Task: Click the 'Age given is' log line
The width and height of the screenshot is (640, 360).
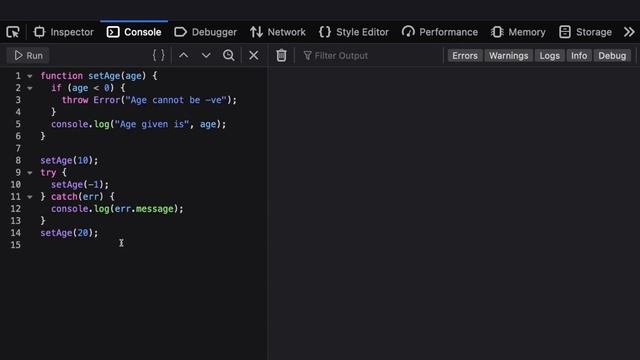Action: (x=138, y=124)
